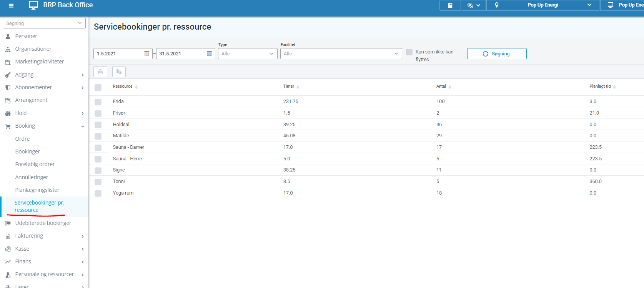644x288 pixels.
Task: Check the Matilde row checkbox
Action: 98,136
